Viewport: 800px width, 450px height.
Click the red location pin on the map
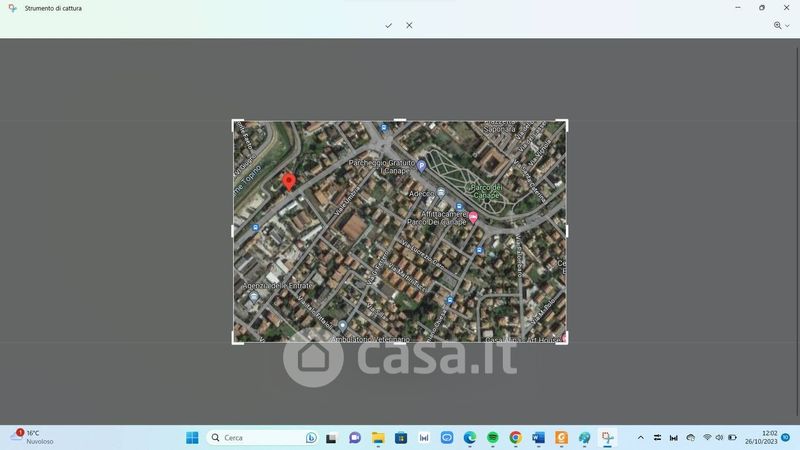[x=289, y=181]
